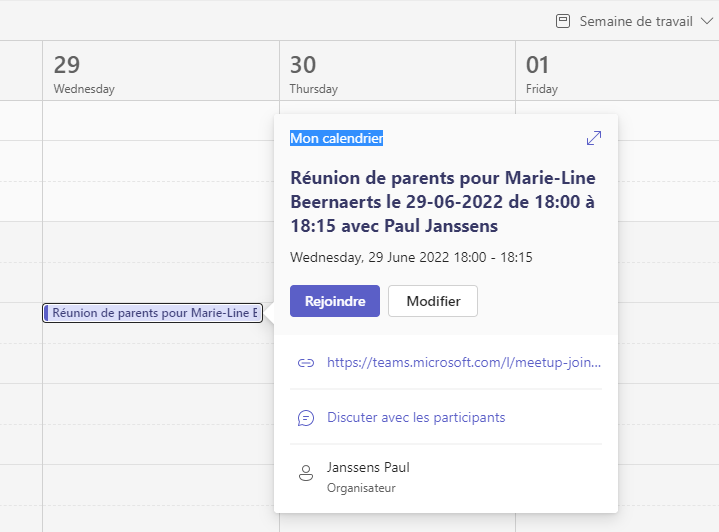The width and height of the screenshot is (719, 532).
Task: Click Mon calendrier highlighted label
Action: pos(337,138)
